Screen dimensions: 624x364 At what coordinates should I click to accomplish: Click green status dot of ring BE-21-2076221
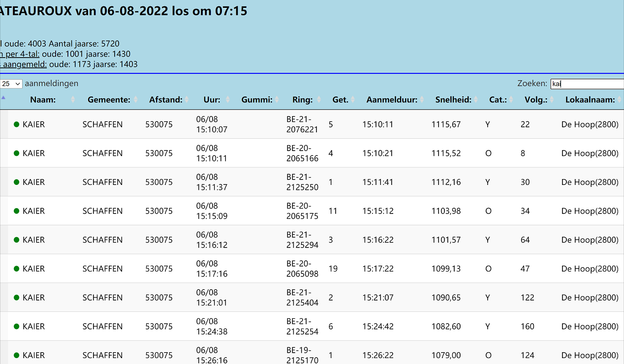(16, 124)
